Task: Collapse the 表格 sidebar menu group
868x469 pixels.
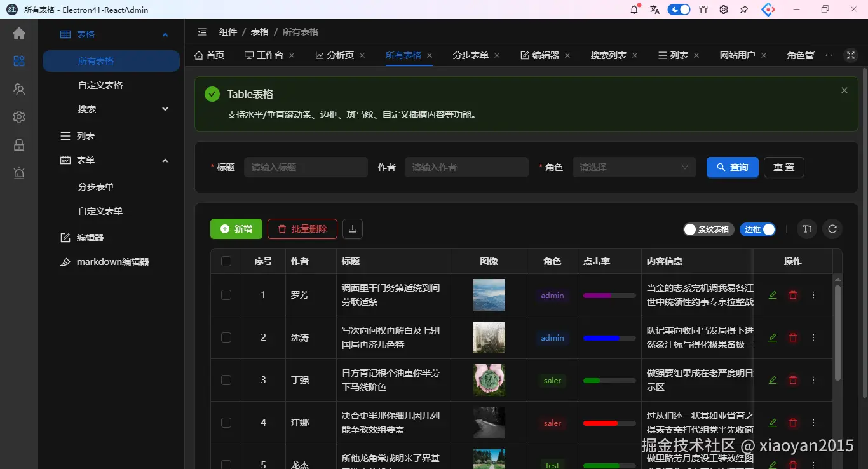Action: [x=111, y=34]
